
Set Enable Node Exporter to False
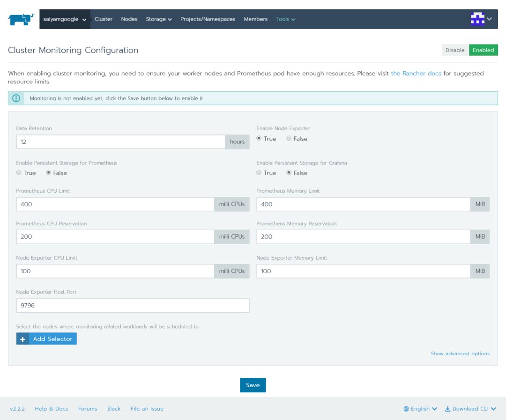point(289,138)
